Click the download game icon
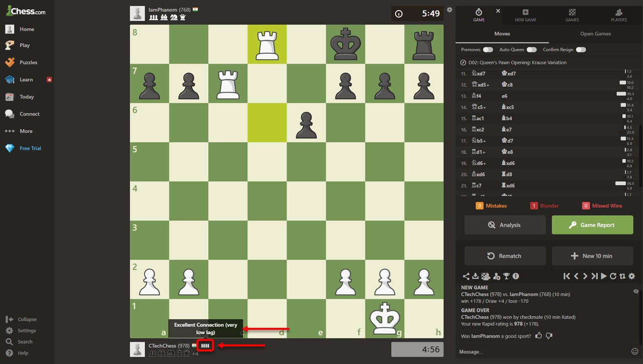The height and width of the screenshot is (364, 643). tap(475, 276)
